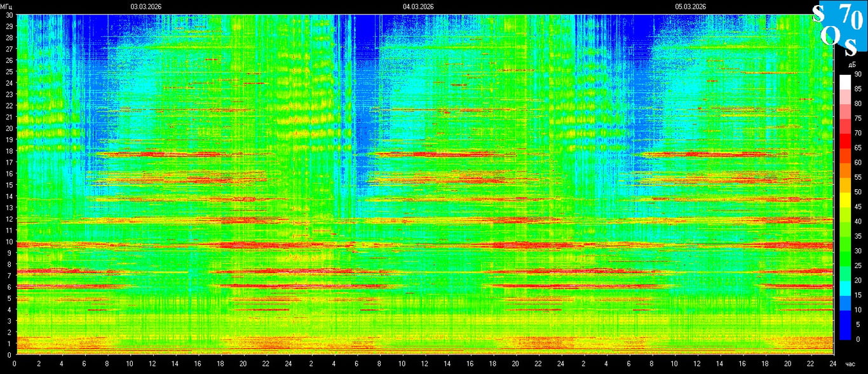Select the green 30 dB color swatch
Viewport: 868px width, 374px height.
pyautogui.click(x=844, y=250)
